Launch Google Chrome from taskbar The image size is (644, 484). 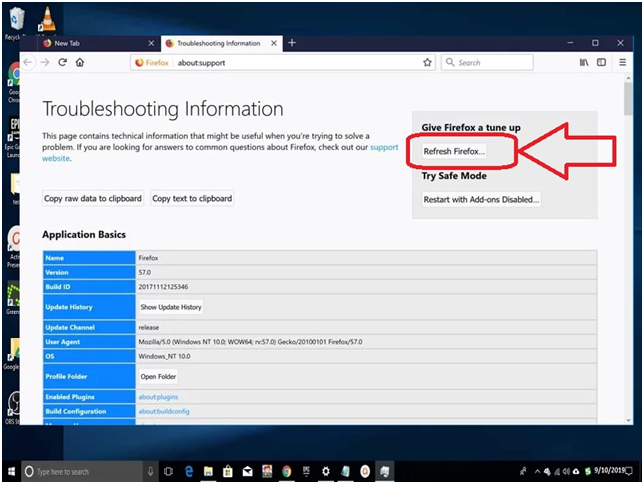(x=286, y=472)
